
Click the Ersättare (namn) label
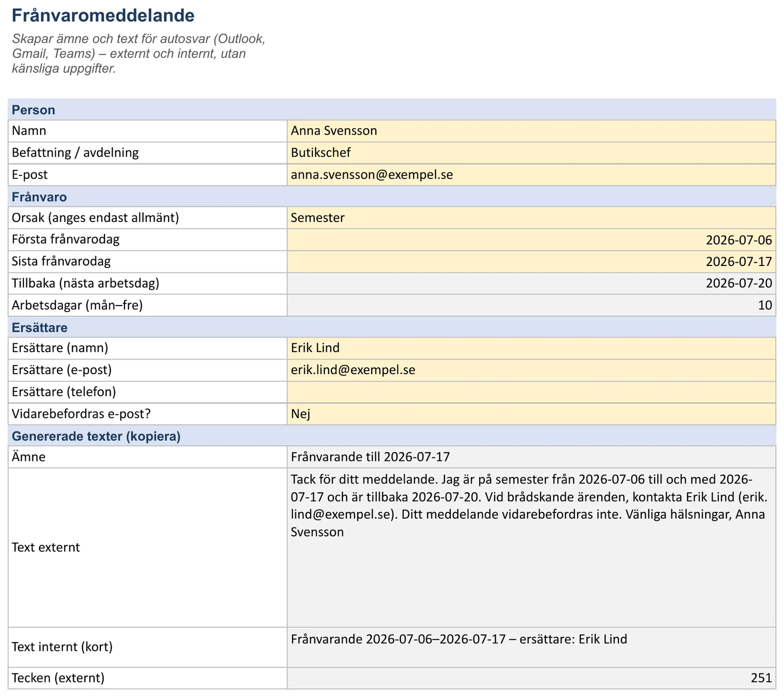pyautogui.click(x=60, y=348)
